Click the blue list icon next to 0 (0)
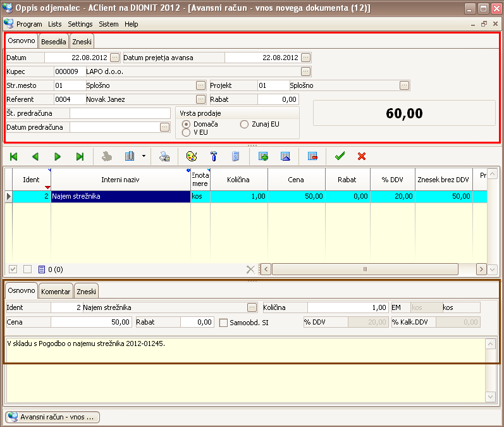 [42, 269]
